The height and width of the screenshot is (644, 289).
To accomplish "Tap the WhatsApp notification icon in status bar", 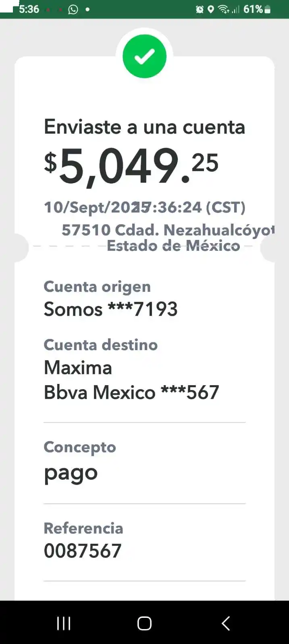I will (73, 9).
